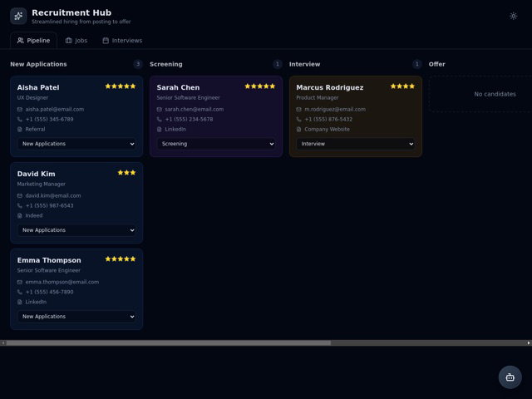The width and height of the screenshot is (532, 399).
Task: Click Aisha Patel's five-star rating
Action: click(121, 86)
